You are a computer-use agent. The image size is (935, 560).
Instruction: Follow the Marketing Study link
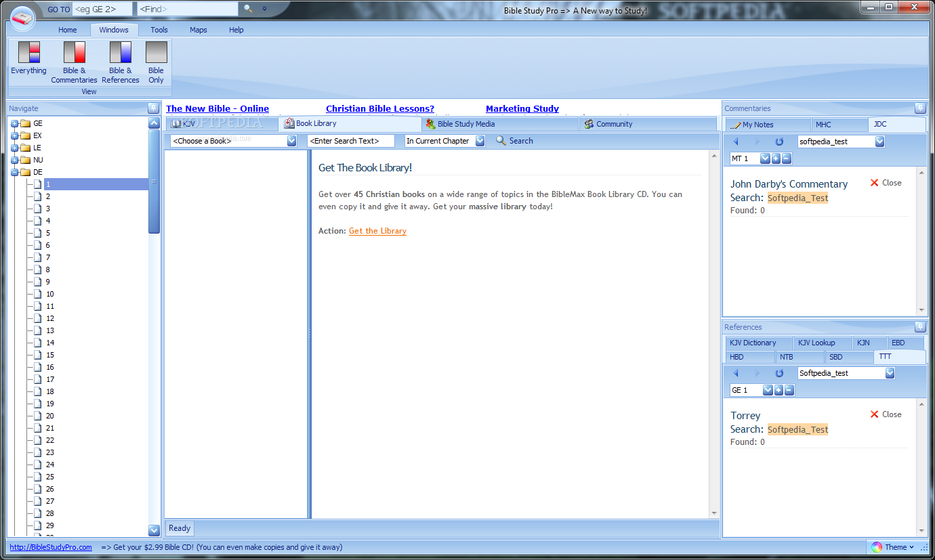pyautogui.click(x=522, y=108)
